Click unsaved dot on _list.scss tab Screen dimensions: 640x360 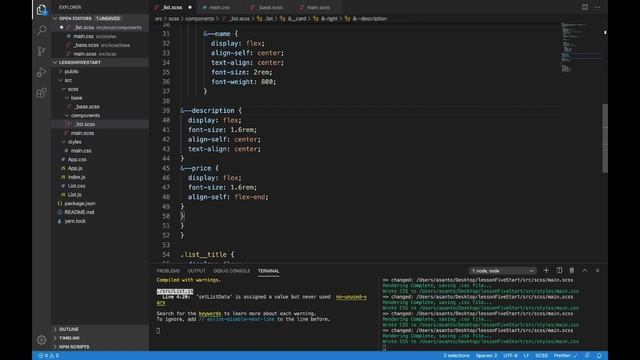[190, 7]
